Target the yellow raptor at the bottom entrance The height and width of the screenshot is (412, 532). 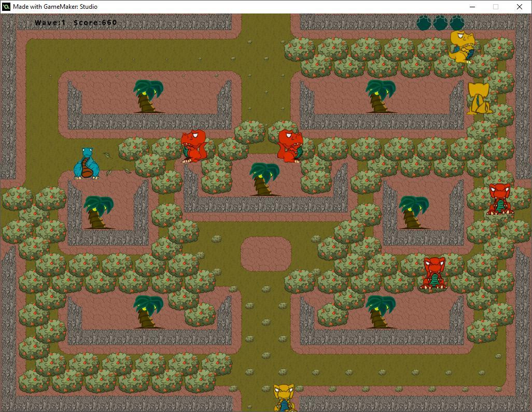[x=284, y=398]
